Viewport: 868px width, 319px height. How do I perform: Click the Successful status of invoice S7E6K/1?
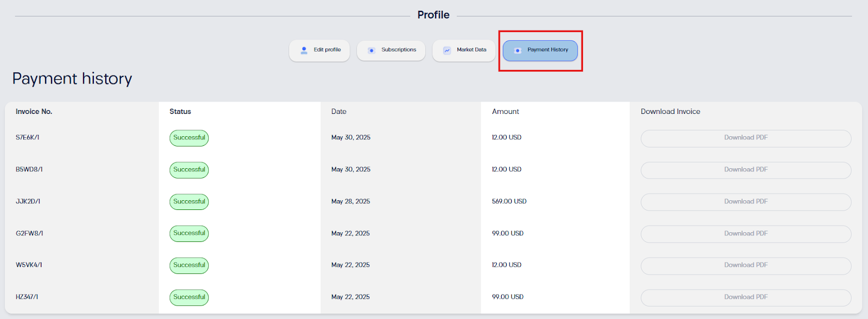189,138
